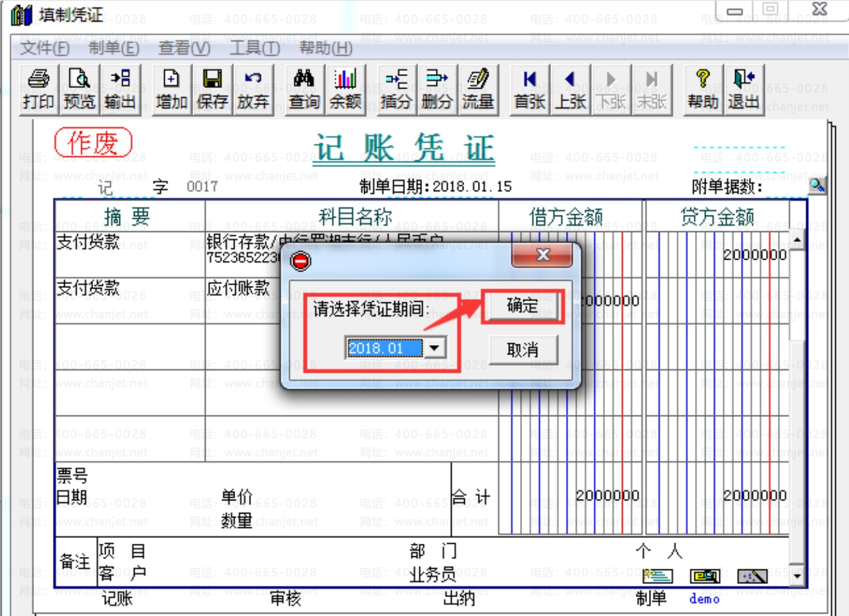
Task: Close the period selection dialog
Action: (x=543, y=255)
